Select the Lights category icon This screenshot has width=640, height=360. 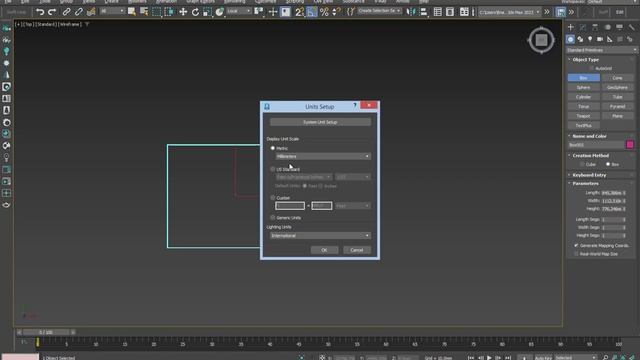tap(590, 39)
